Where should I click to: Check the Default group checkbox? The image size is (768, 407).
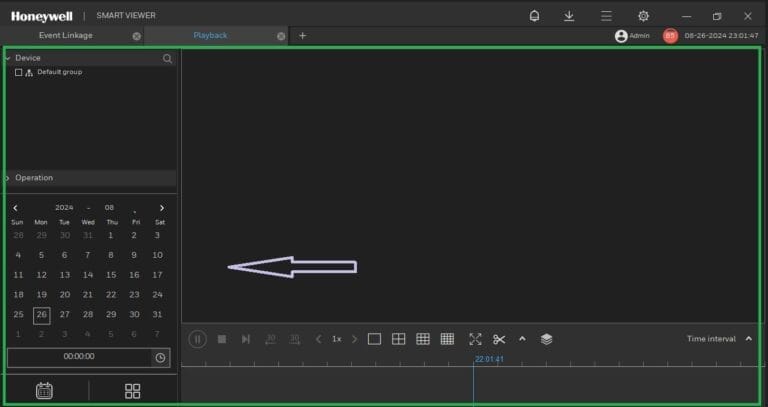(19, 72)
